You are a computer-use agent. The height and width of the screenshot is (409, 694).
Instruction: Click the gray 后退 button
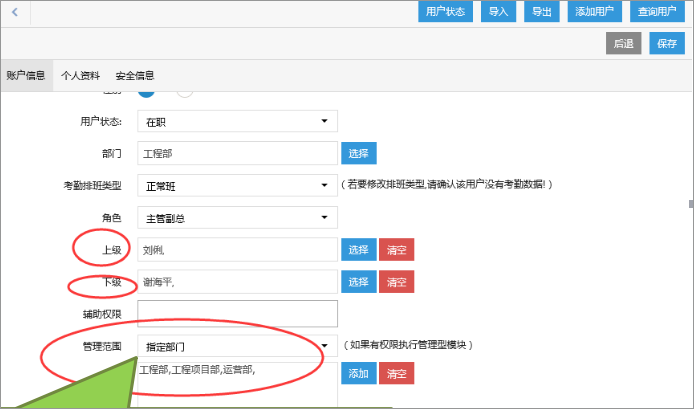623,43
